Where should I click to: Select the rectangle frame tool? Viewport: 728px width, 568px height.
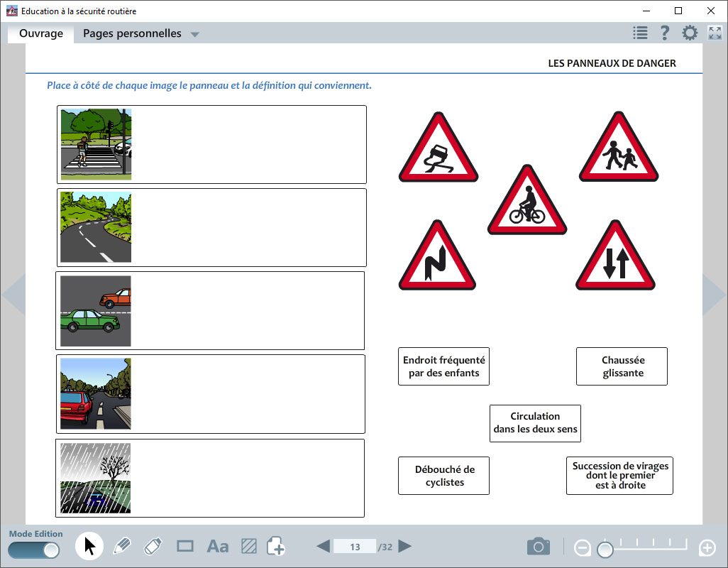(x=185, y=546)
